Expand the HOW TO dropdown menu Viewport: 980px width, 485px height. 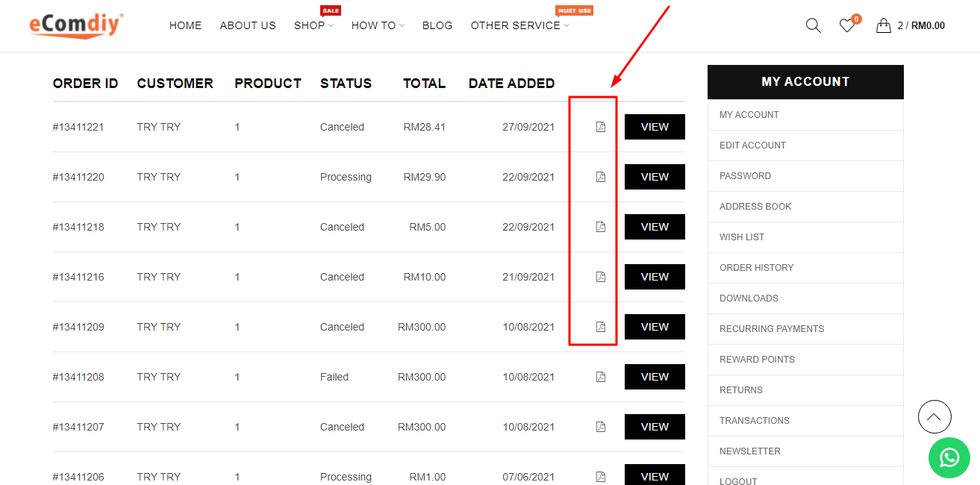click(377, 25)
